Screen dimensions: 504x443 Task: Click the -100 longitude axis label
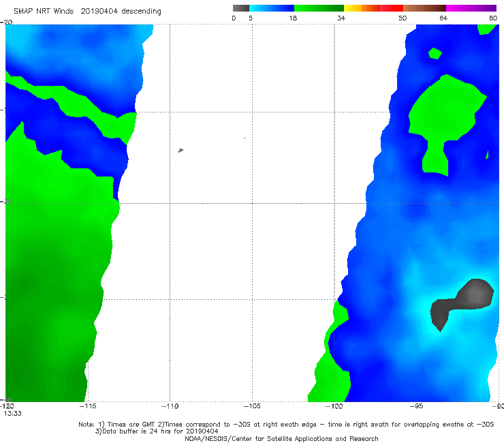coord(334,406)
